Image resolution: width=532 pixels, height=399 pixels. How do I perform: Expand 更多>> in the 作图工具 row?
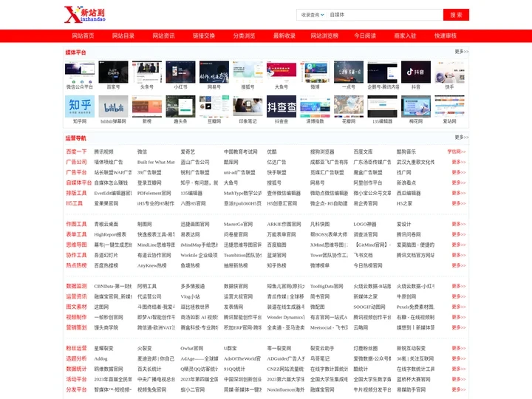(x=459, y=224)
